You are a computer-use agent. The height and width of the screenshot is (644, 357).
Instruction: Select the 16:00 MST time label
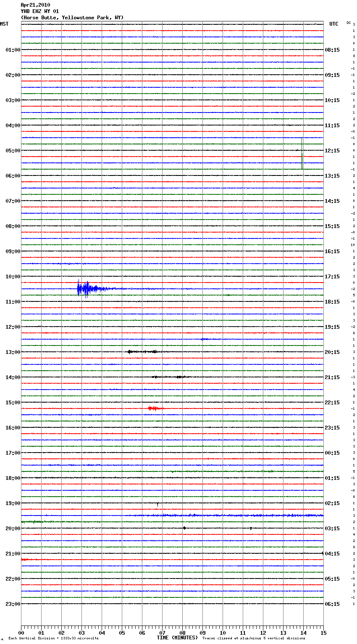[13, 428]
